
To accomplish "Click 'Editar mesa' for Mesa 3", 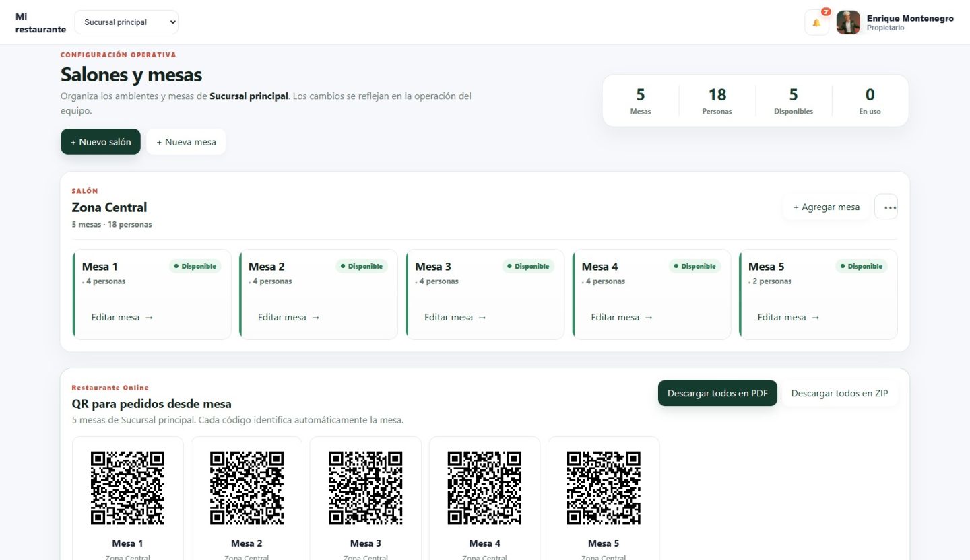I will pos(455,317).
